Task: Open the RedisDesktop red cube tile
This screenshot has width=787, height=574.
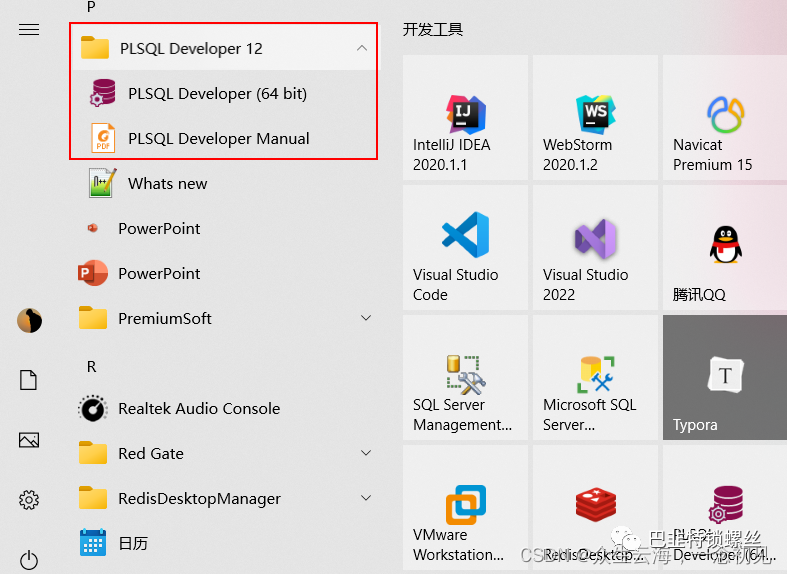Action: (x=595, y=507)
